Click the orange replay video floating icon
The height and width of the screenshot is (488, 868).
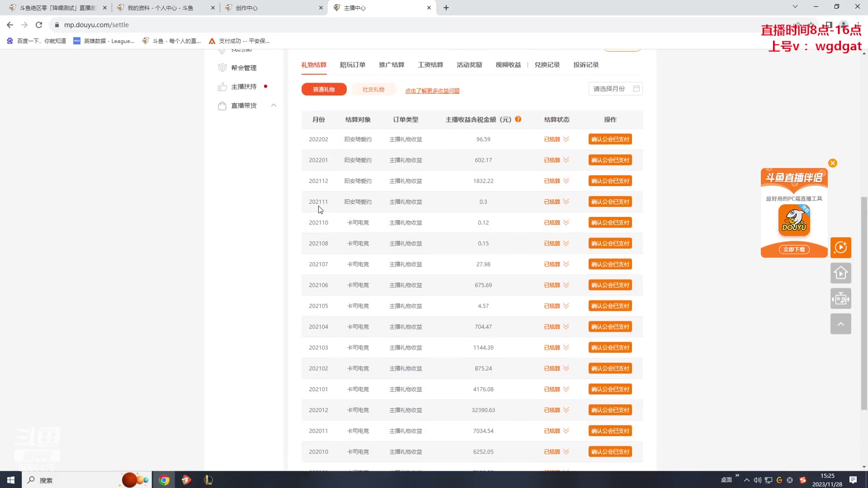click(840, 248)
